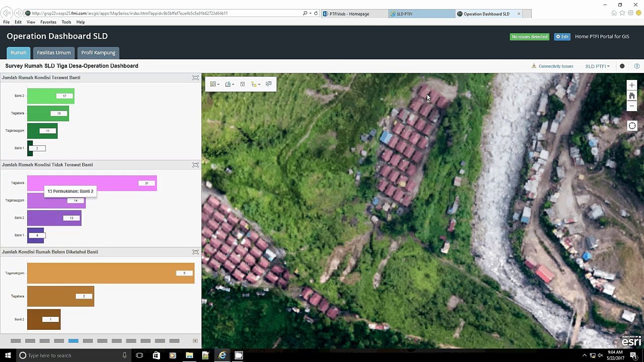Click the Banti 2 purple bar with 13
This screenshot has width=644, height=362.
(54, 218)
